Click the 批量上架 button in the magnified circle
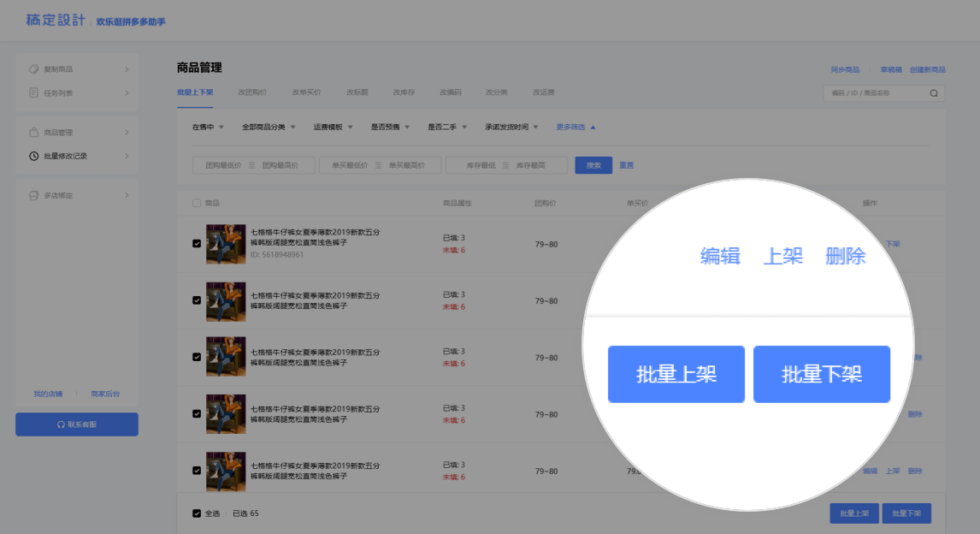 [676, 374]
